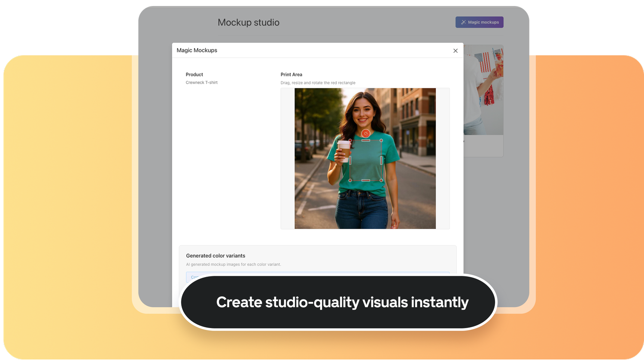The height and width of the screenshot is (362, 644).
Task: Click the circular rotate handle above print rectangle
Action: (365, 133)
